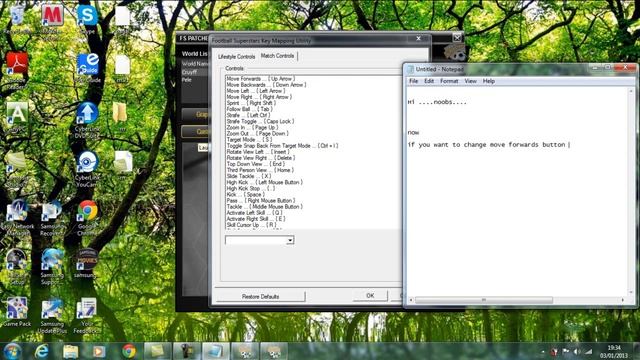Viewport: 640px width, 360px height.
Task: Open the Skype desktop shortcut
Action: (87, 18)
